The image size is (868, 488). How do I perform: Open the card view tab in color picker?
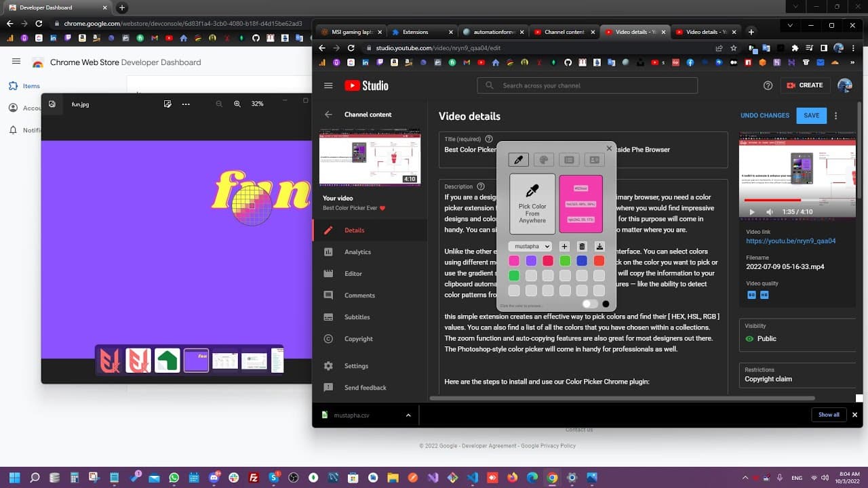point(594,160)
